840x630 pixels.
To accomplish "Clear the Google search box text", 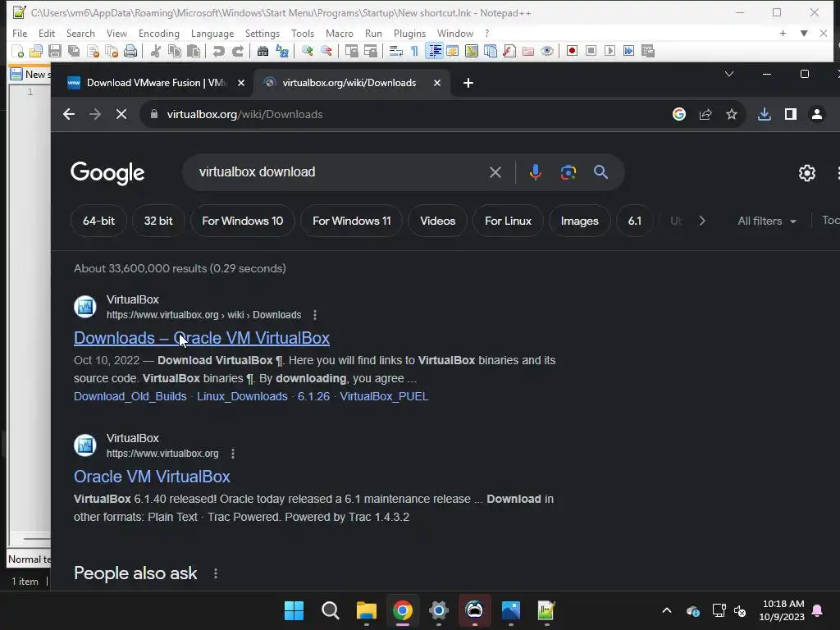I will 495,172.
